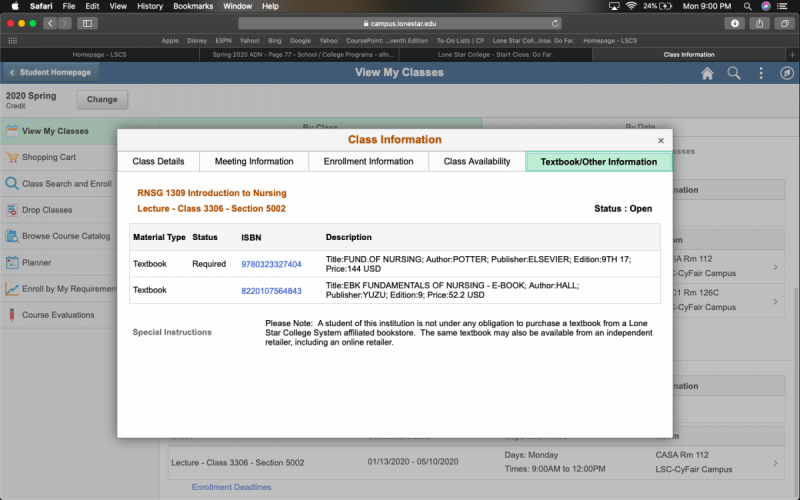Open the search magnifier in View My Classes header
The height and width of the screenshot is (500, 800).
coord(734,73)
